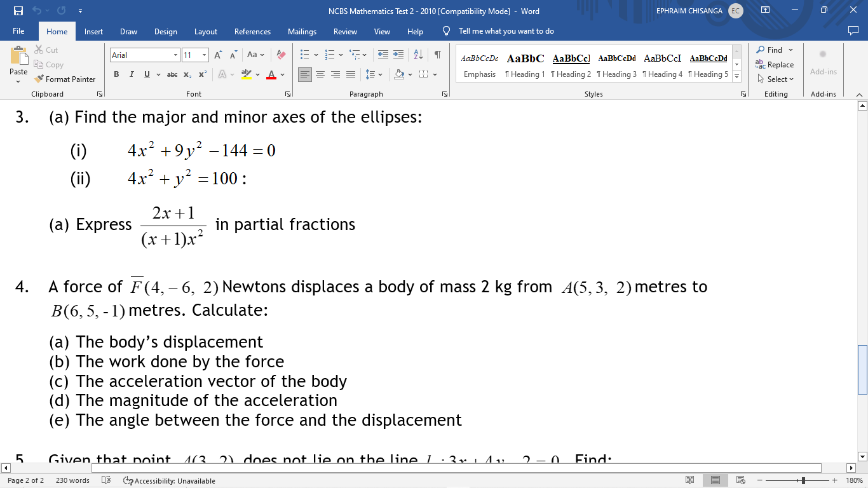Align text to the right
This screenshot has width=868, height=488.
[x=336, y=74]
